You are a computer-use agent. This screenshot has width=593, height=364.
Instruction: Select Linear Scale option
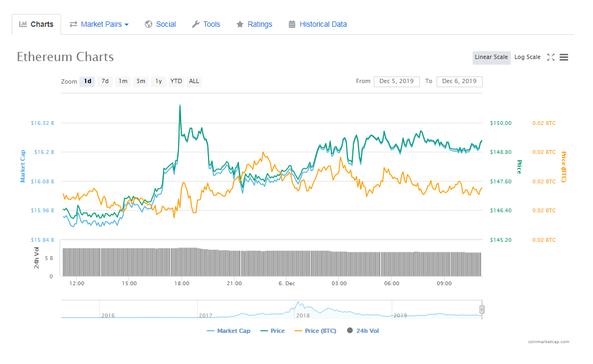[x=491, y=57]
